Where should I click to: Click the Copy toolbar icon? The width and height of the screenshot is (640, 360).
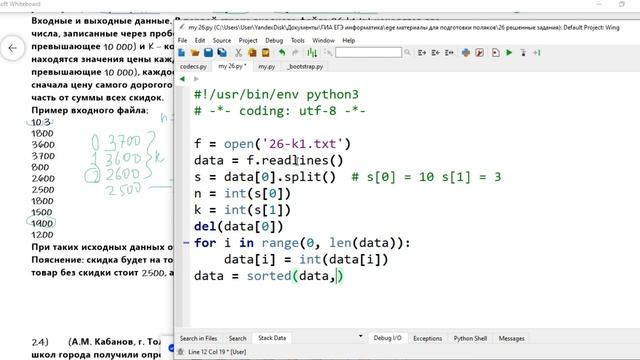pyautogui.click(x=252, y=52)
